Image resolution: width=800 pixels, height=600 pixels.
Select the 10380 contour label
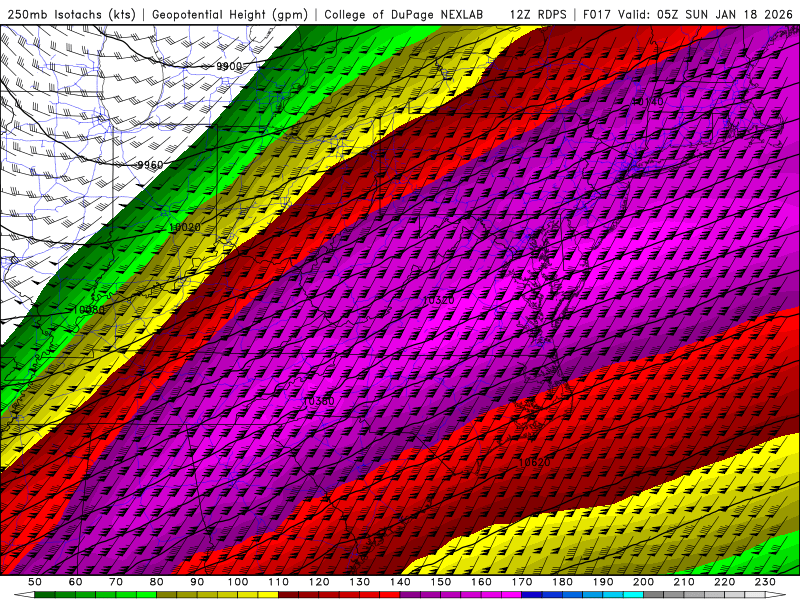317,401
